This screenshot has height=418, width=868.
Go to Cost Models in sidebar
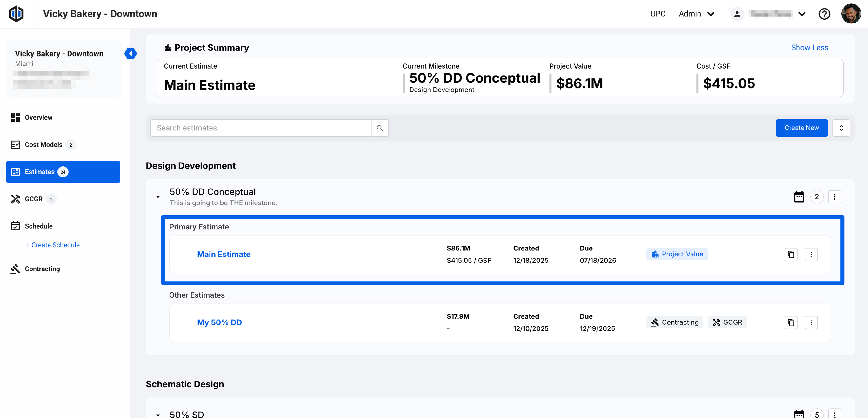coord(43,145)
